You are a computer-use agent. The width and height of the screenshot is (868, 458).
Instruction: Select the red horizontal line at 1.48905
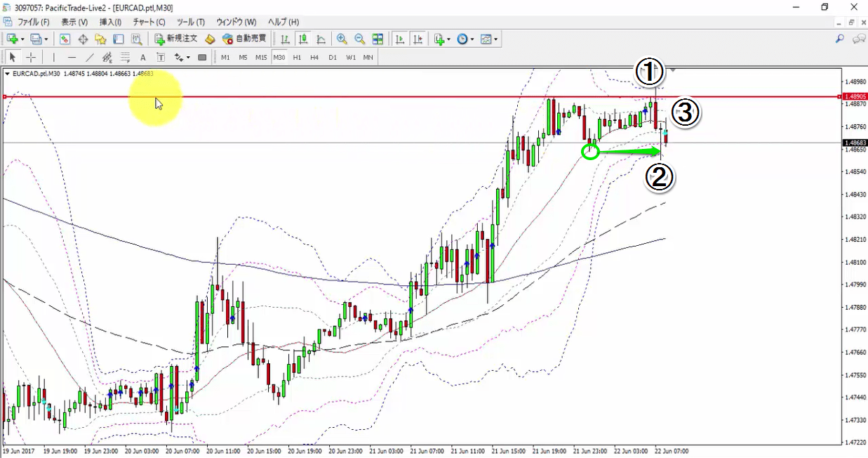(421, 96)
